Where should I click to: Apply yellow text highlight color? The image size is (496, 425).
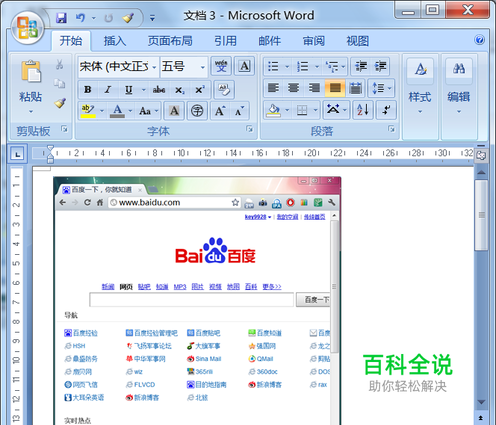pyautogui.click(x=88, y=111)
